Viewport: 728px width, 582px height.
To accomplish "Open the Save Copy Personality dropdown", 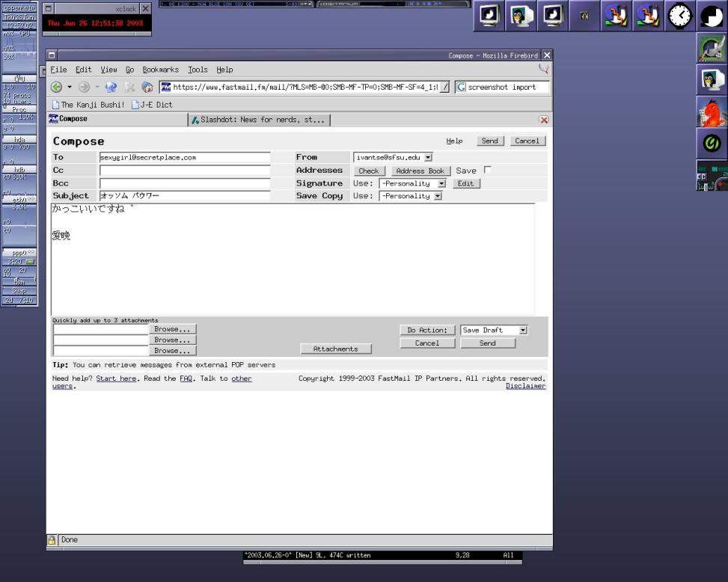I will click(438, 196).
